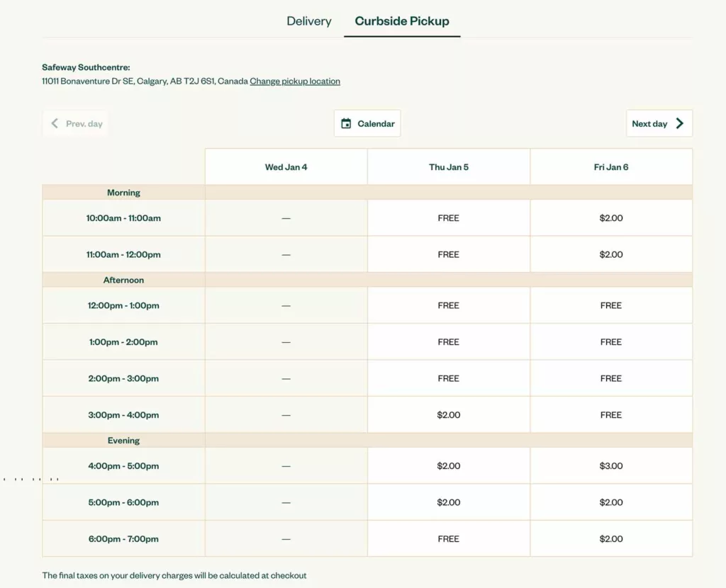Open the Calendar button label
This screenshot has width=726, height=588.
[x=376, y=123]
